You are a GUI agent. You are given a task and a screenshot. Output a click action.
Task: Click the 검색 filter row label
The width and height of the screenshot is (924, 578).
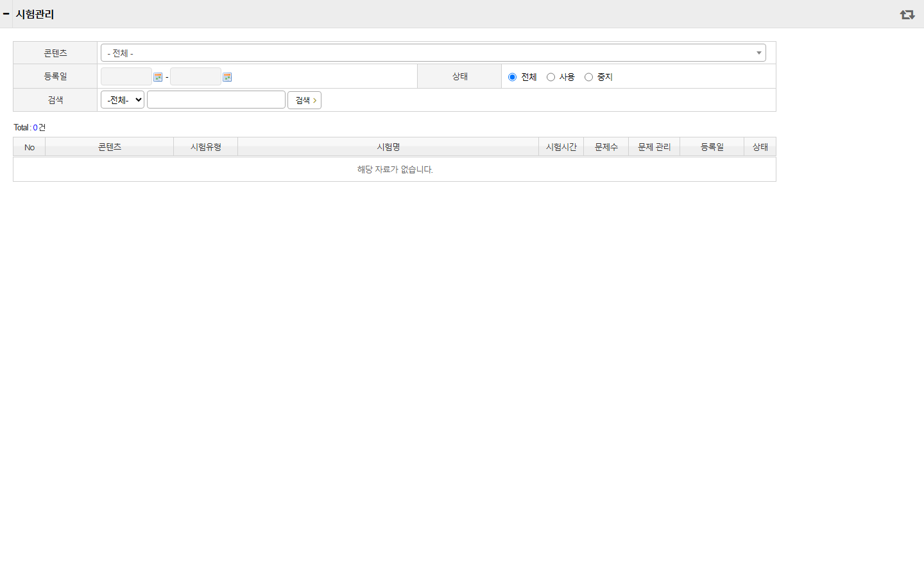pos(55,100)
